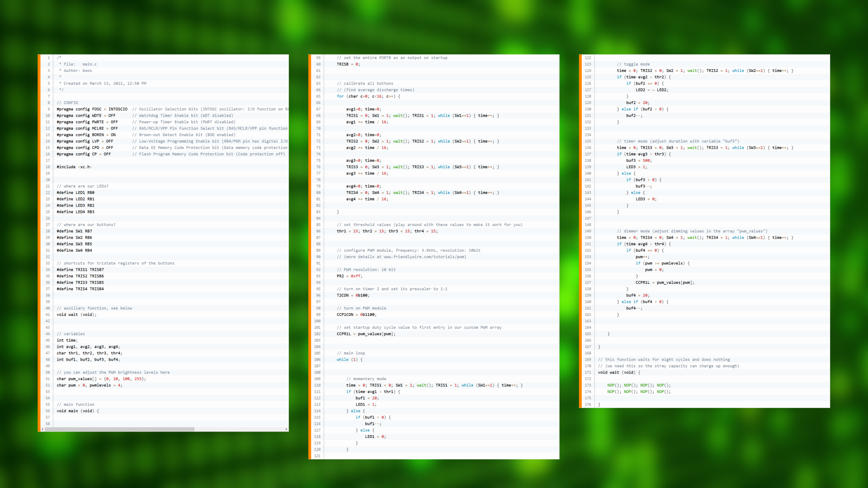Click the horizontal scrollbar thumb in first panel
Image resolution: width=868 pixels, height=488 pixels.
(x=120, y=429)
